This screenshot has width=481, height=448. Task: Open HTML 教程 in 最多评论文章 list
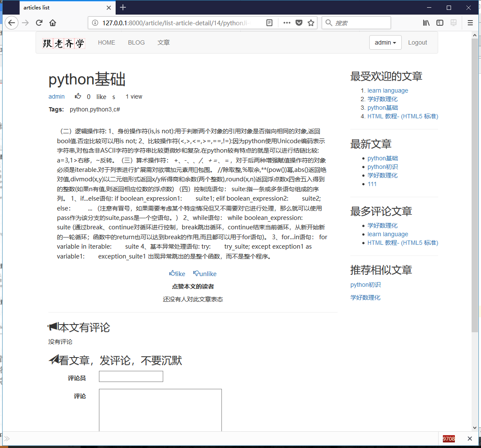point(403,243)
